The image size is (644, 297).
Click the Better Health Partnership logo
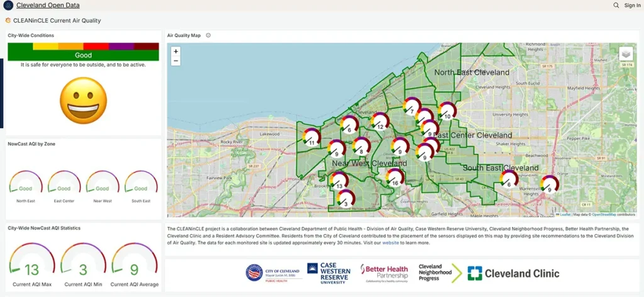pos(384,273)
